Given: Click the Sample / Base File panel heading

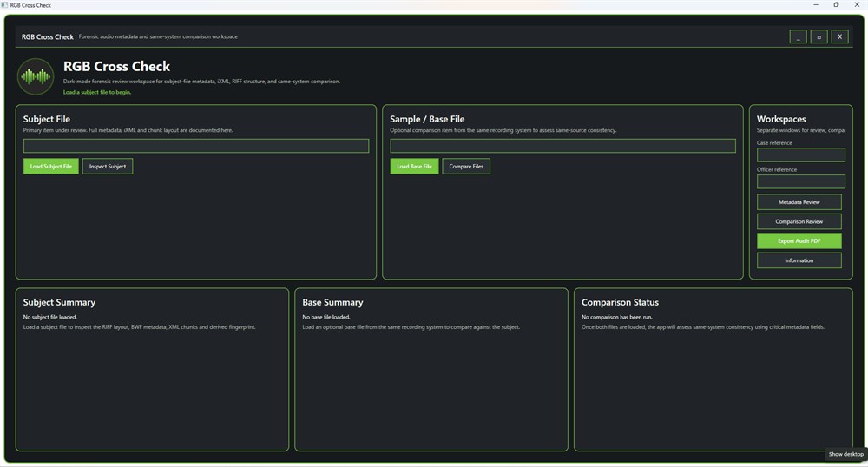Looking at the screenshot, I should [427, 119].
